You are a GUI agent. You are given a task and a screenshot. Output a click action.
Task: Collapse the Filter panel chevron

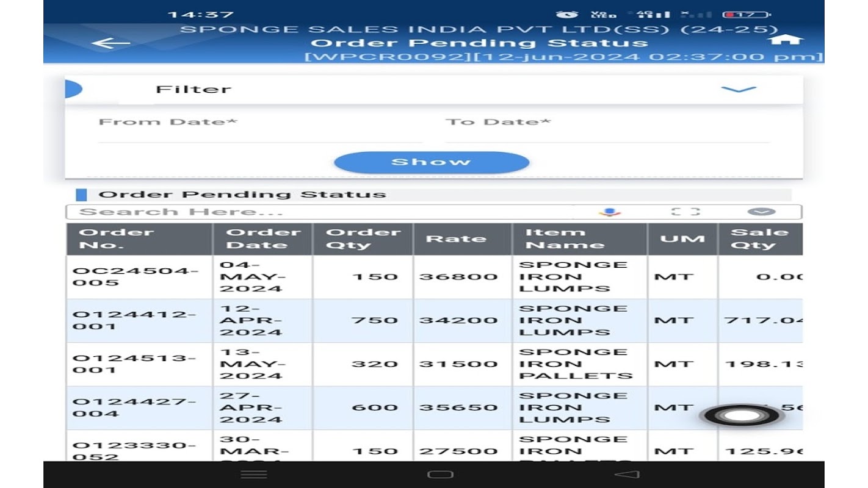point(739,89)
